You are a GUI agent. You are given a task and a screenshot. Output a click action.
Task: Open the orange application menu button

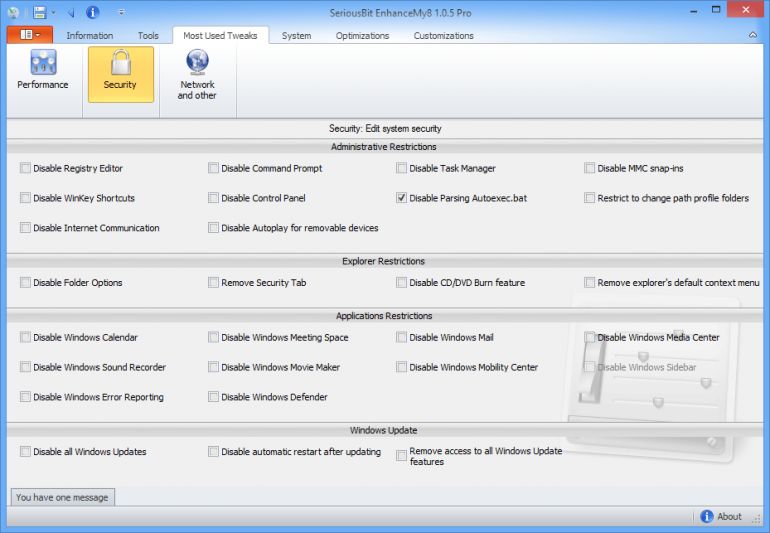tap(30, 35)
